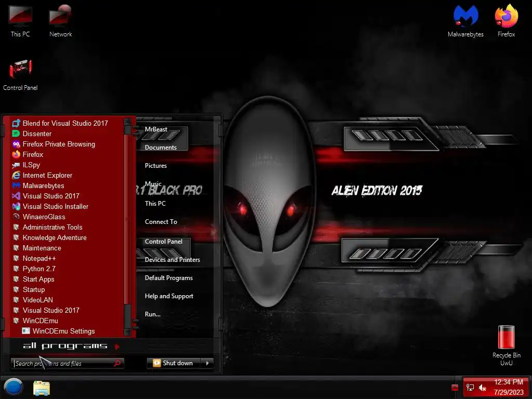The image size is (532, 399).
Task: Click programs list scrollbar up arrow
Action: (x=128, y=122)
